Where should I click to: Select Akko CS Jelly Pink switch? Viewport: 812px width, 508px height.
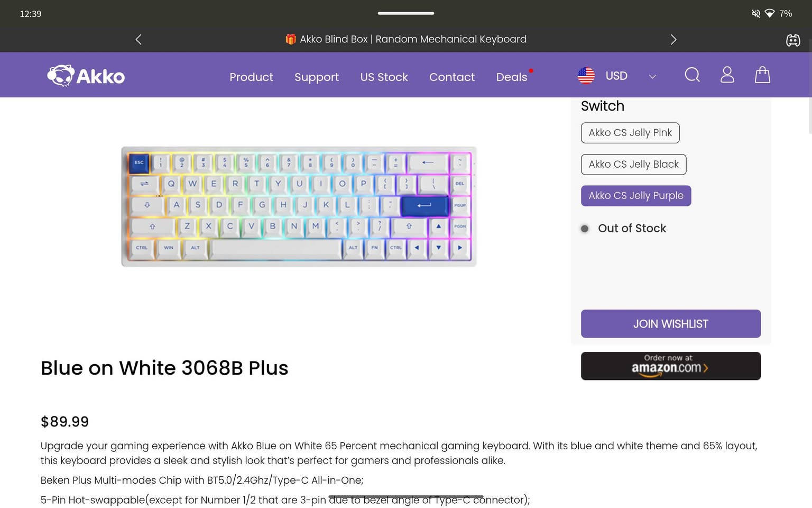(x=630, y=133)
